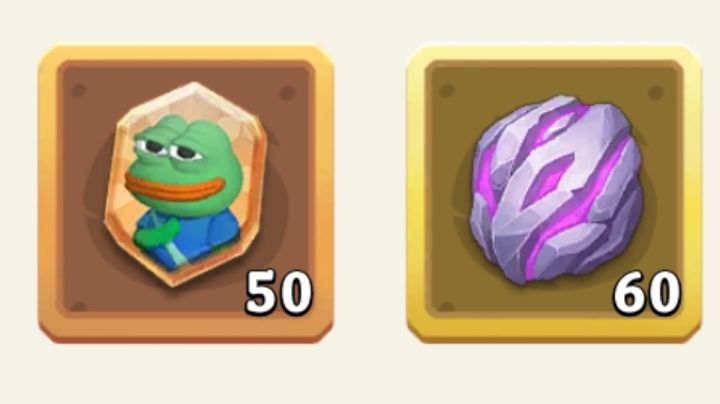The image size is (720, 404).
Task: Click the top-left rivet of orange slot
Action: (x=79, y=90)
